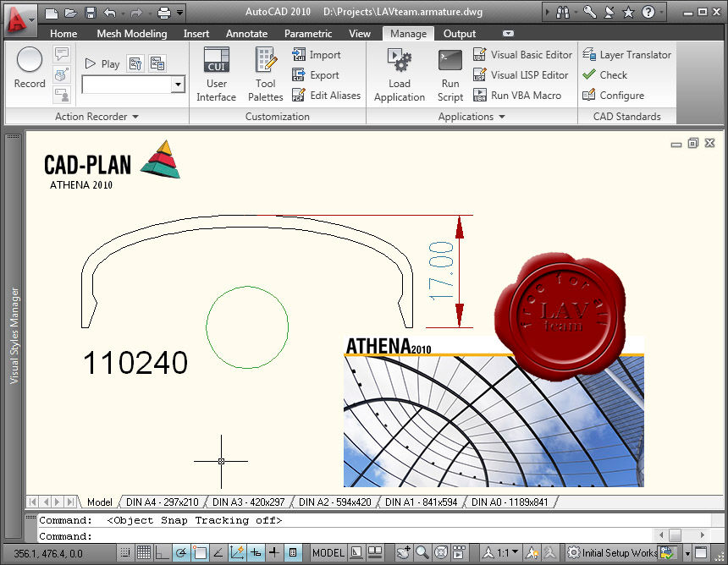Click Request User Input icon

click(x=62, y=95)
